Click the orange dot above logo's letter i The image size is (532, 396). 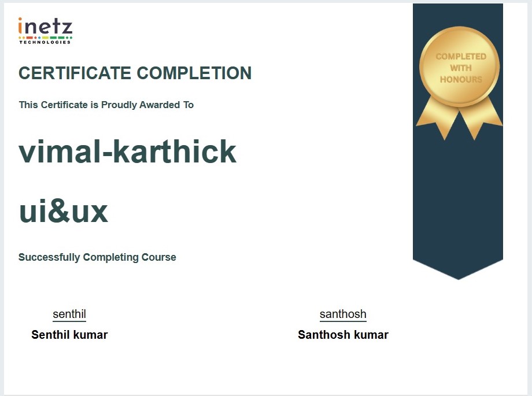click(21, 20)
